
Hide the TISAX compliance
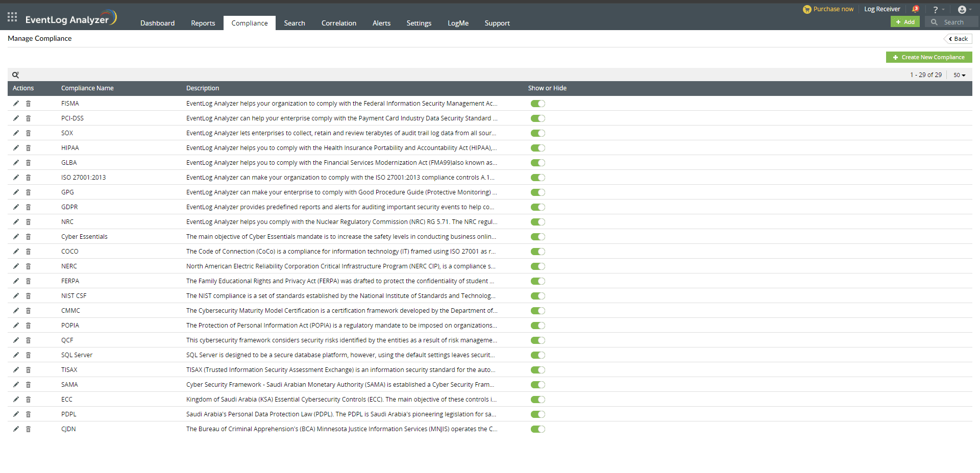coord(538,370)
